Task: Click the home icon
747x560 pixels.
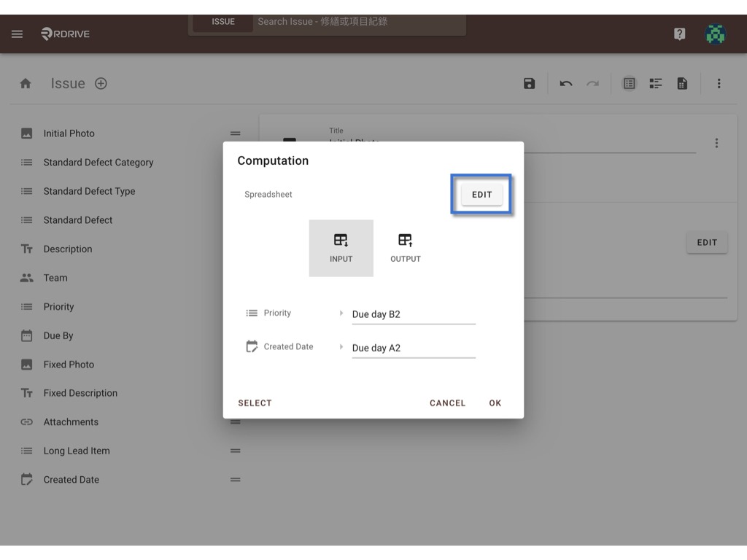Action: pos(26,84)
